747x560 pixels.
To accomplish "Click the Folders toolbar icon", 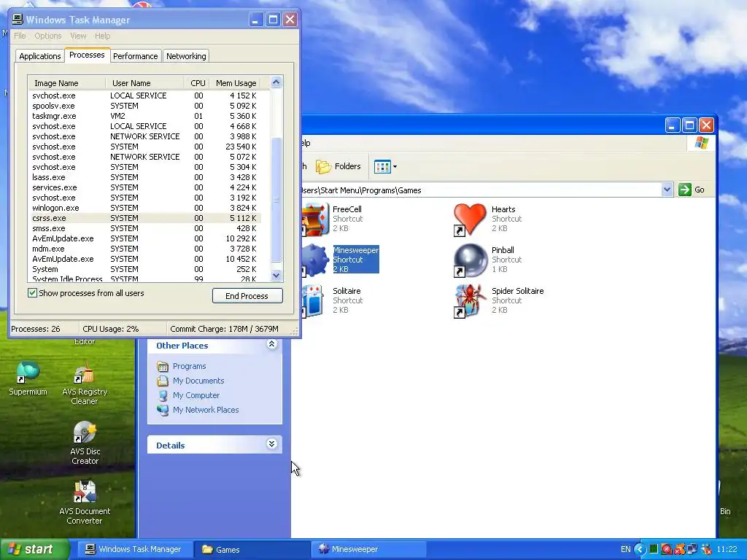I will 323,167.
